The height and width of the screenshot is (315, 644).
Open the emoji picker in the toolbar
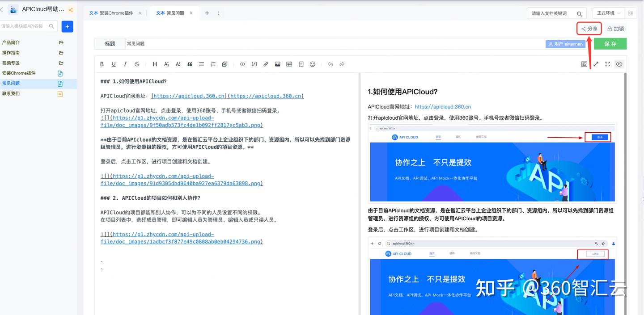pos(313,64)
